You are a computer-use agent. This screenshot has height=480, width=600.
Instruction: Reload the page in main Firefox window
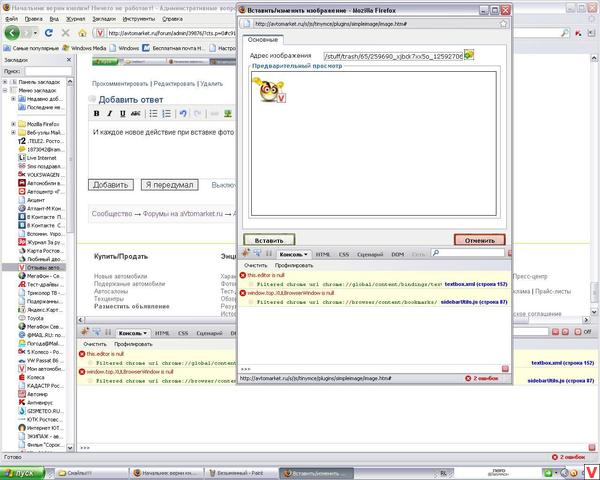(x=49, y=33)
